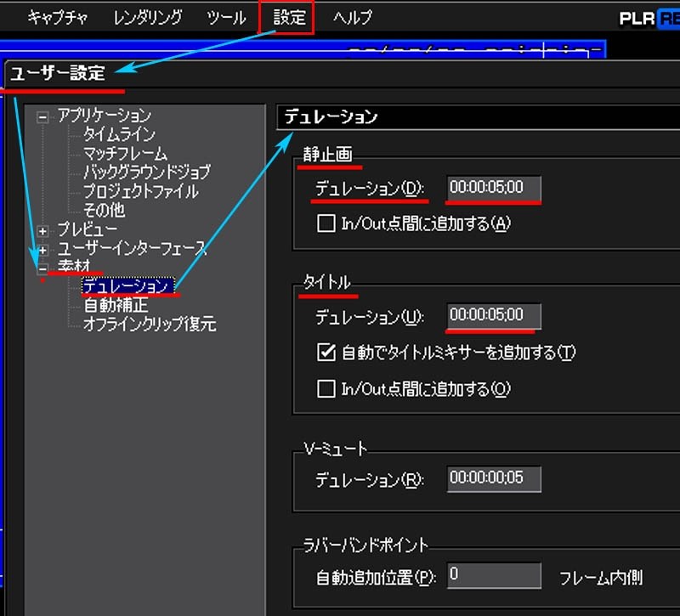Image resolution: width=680 pixels, height=616 pixels.
Task: Open the ヘルプ menu
Action: coord(353,18)
